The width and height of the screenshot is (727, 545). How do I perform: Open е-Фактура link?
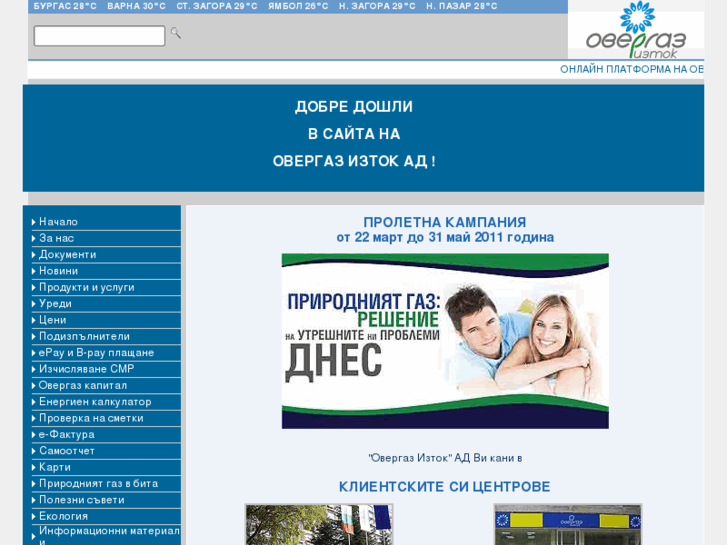[67, 435]
